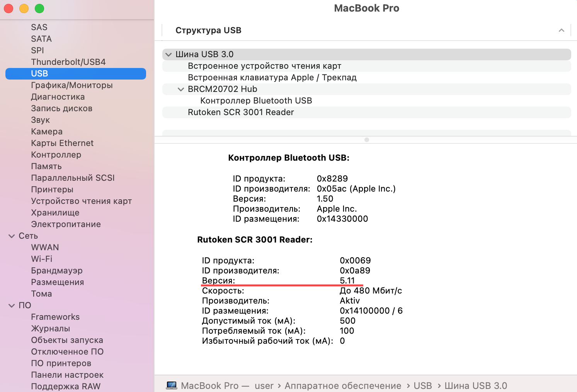Image resolution: width=577 pixels, height=392 pixels.
Task: Click the pane splitter dot handle
Action: (367, 140)
